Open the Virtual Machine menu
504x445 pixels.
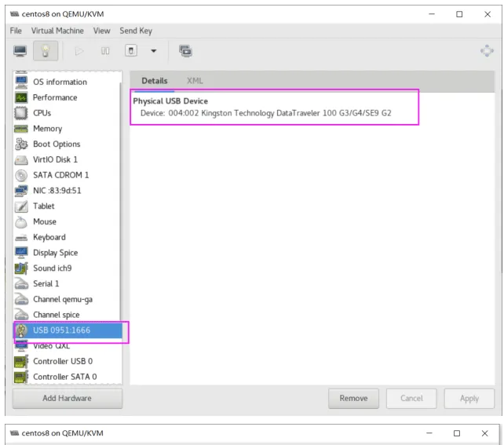[x=57, y=31]
